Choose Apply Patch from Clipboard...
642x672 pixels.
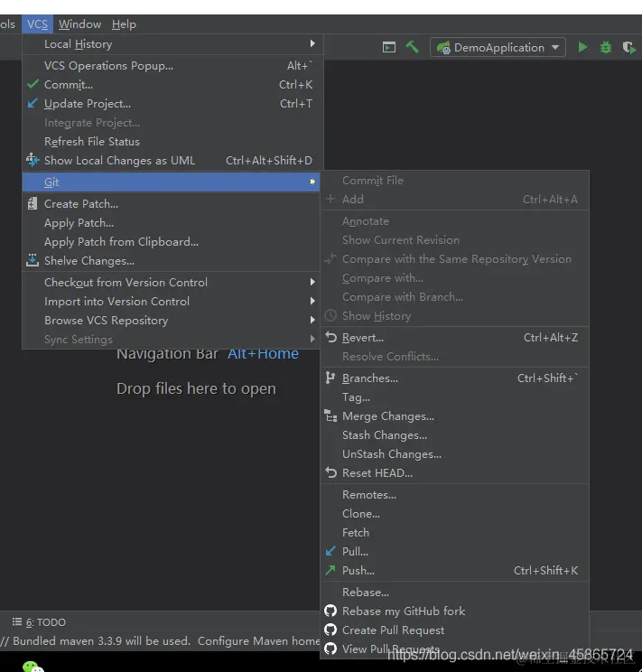[x=172, y=241]
